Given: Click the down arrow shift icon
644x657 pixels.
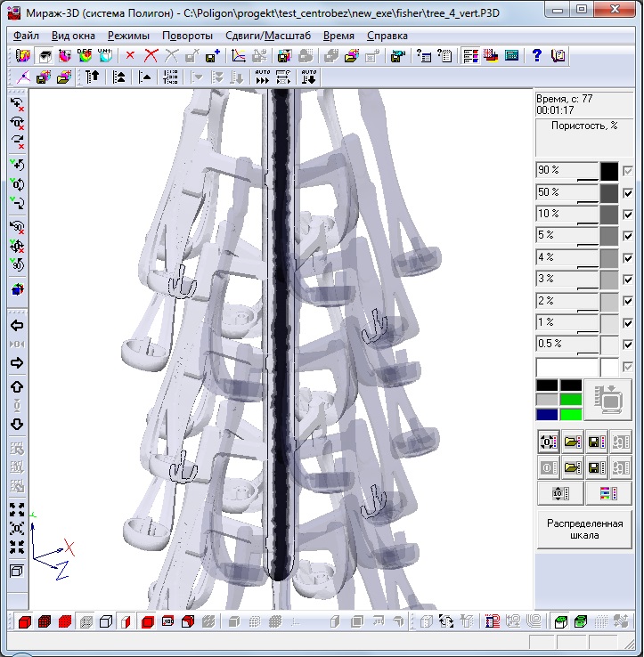Looking at the screenshot, I should pos(17,424).
